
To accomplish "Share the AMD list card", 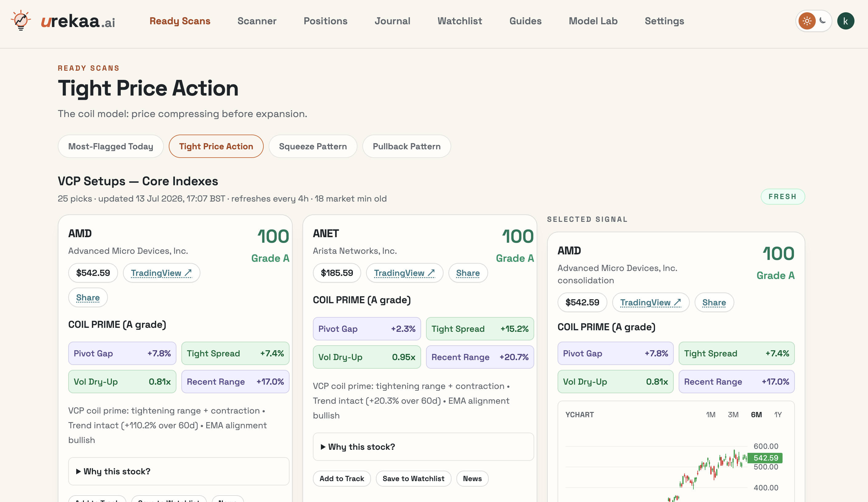I will 88,297.
